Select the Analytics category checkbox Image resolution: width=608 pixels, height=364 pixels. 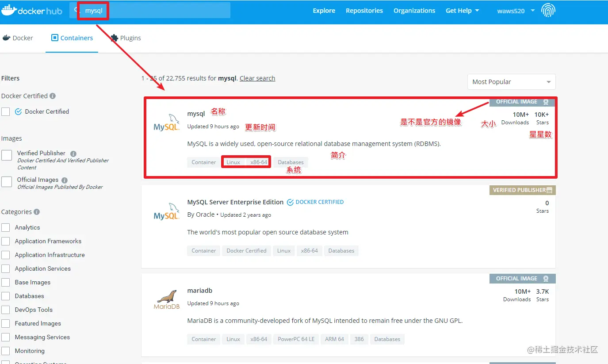point(6,228)
